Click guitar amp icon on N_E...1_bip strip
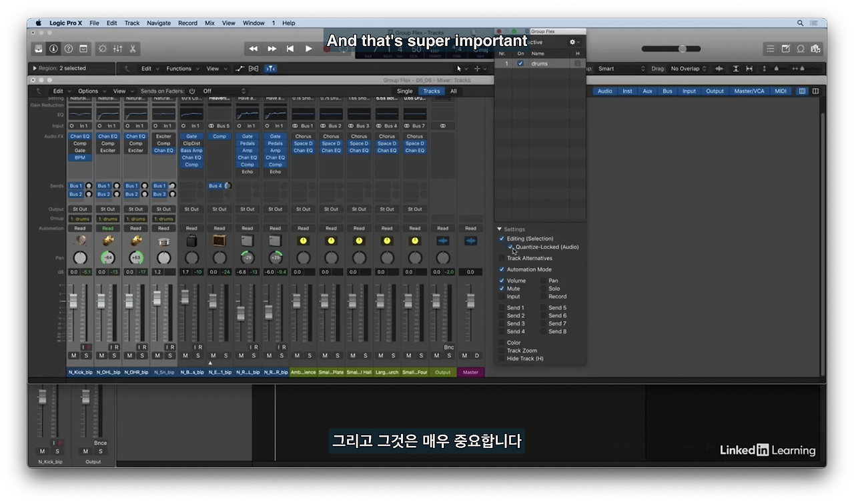 pos(220,241)
